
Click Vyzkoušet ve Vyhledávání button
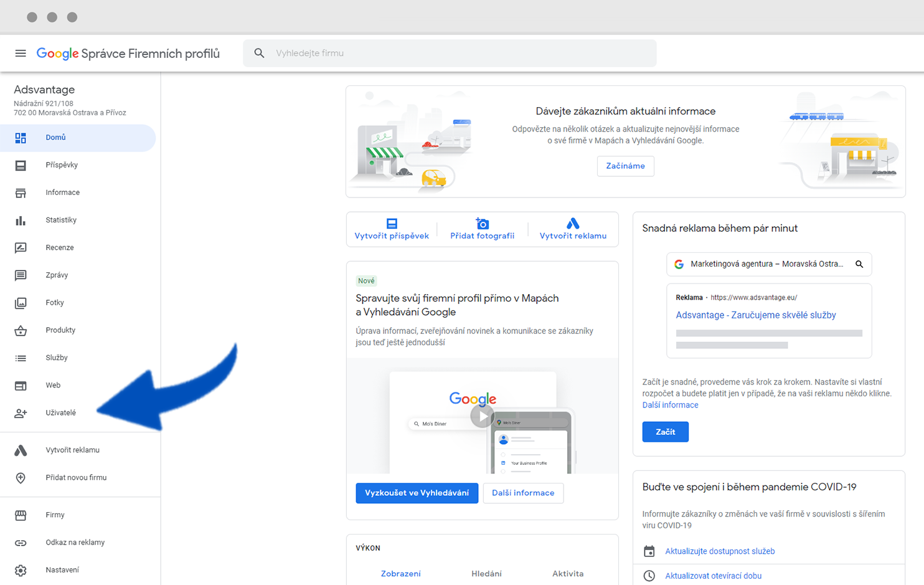(417, 493)
